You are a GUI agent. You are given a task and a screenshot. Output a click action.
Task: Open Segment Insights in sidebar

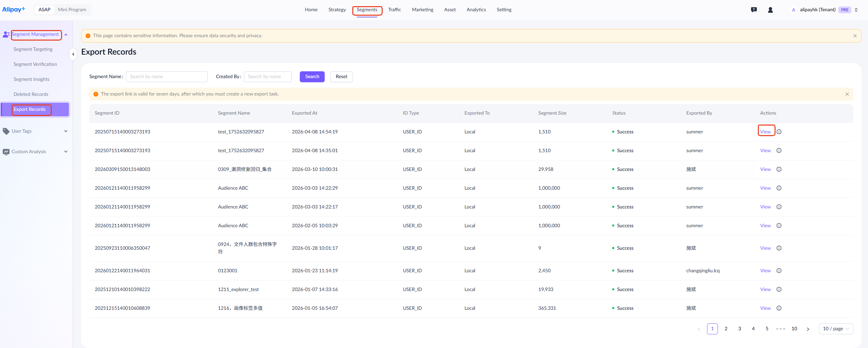point(31,79)
